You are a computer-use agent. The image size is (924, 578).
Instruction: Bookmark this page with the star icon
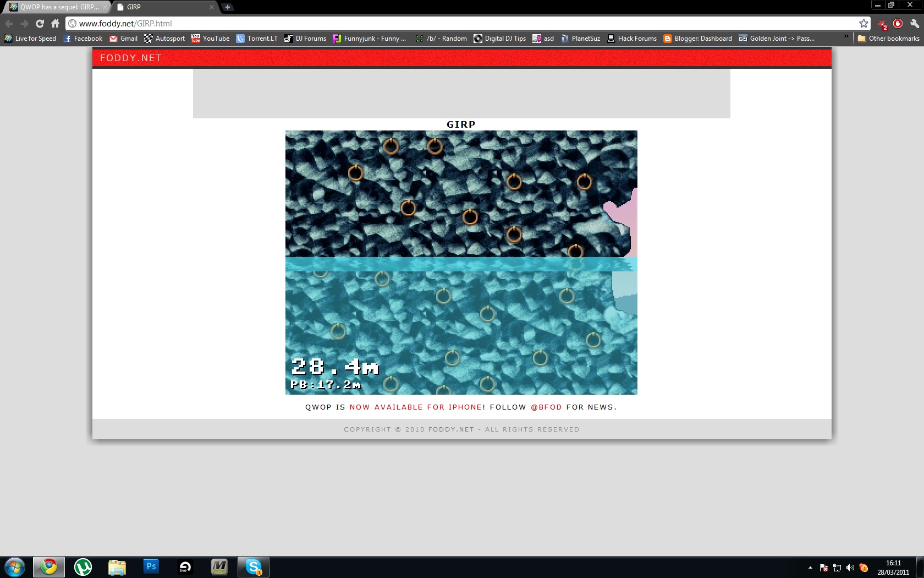pos(864,24)
